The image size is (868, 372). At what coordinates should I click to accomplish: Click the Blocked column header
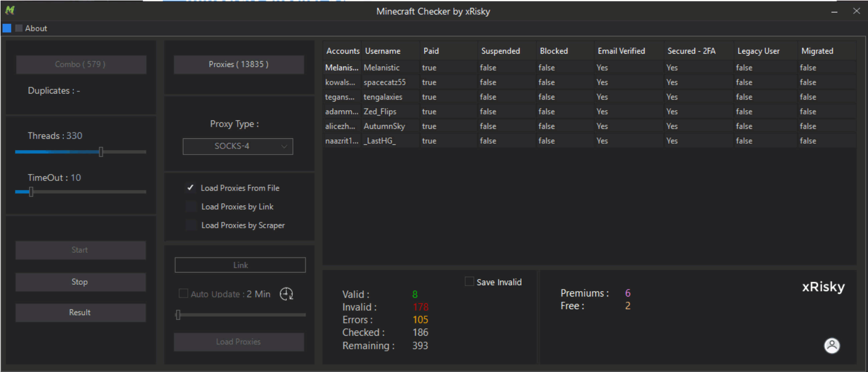(x=565, y=51)
